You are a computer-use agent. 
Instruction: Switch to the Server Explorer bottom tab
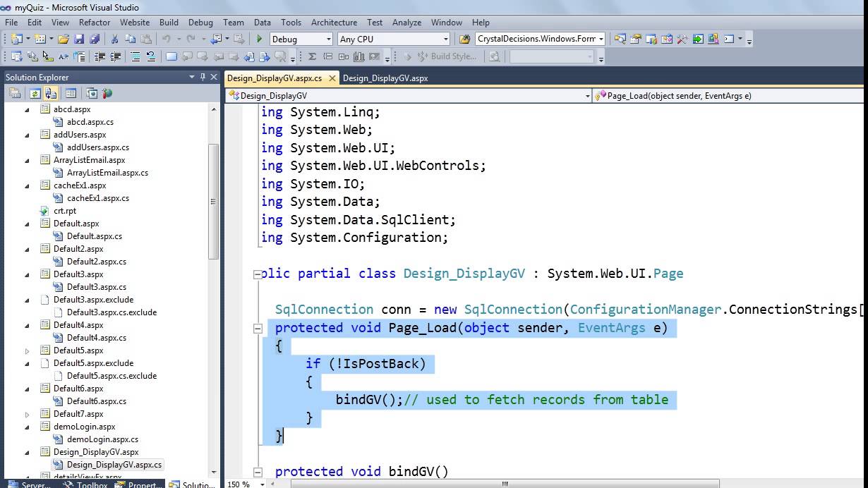pyautogui.click(x=28, y=484)
